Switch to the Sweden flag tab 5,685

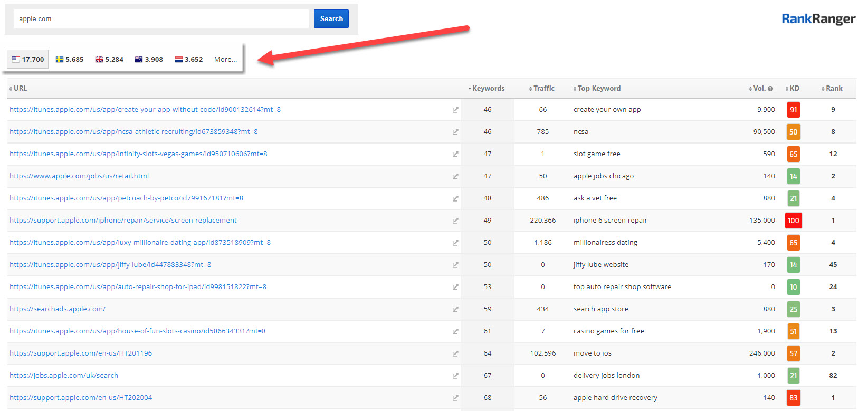(70, 60)
